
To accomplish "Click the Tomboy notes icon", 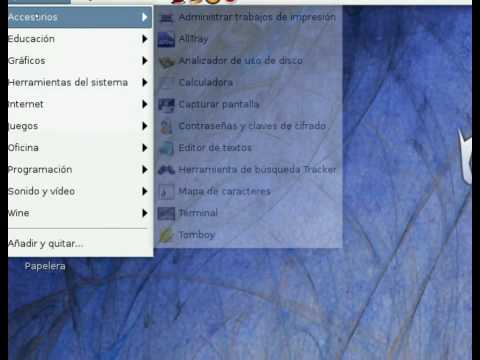I will tap(166, 235).
